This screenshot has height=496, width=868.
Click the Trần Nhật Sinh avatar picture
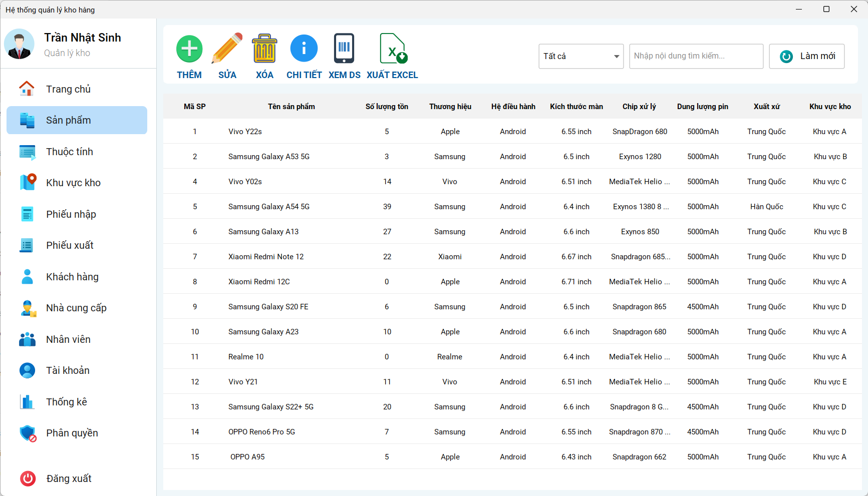pos(19,44)
